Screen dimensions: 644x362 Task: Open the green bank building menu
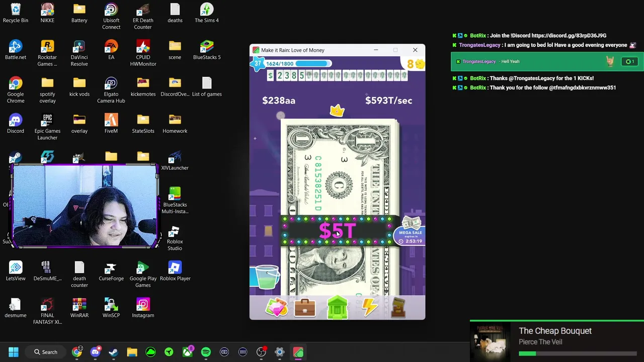tap(337, 307)
